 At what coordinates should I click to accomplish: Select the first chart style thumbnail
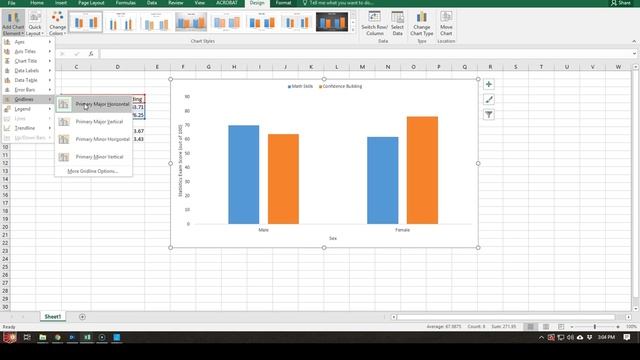tap(86, 22)
